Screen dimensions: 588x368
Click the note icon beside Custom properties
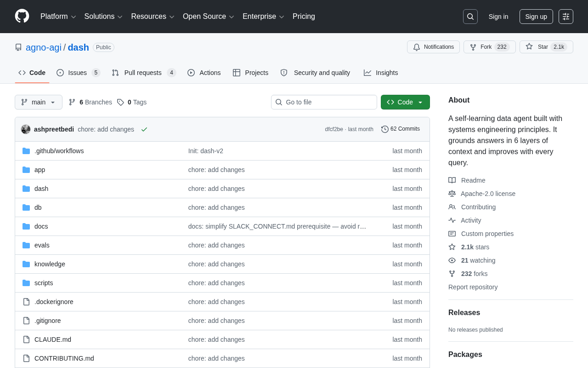point(452,234)
